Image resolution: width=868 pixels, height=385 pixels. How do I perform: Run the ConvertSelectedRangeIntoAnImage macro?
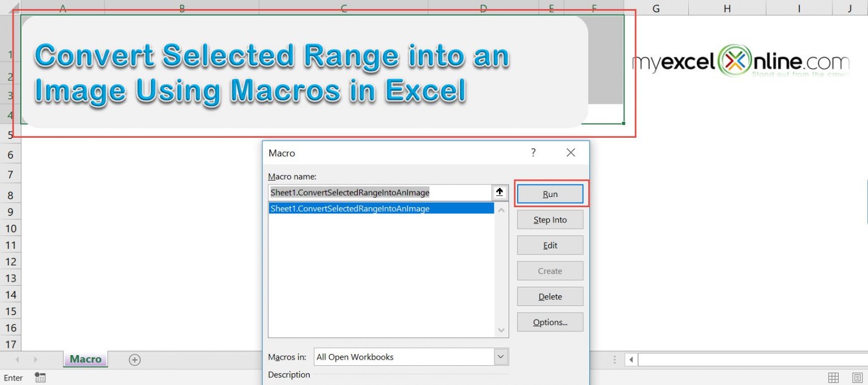click(549, 194)
